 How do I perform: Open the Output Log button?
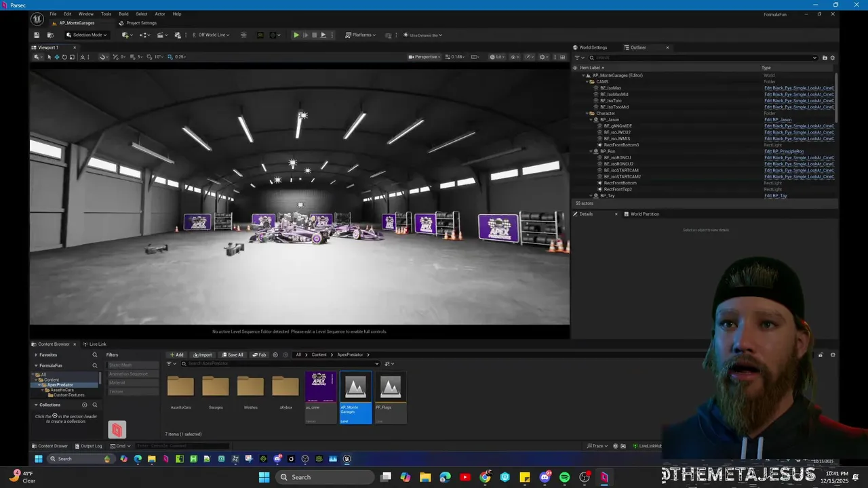click(88, 446)
